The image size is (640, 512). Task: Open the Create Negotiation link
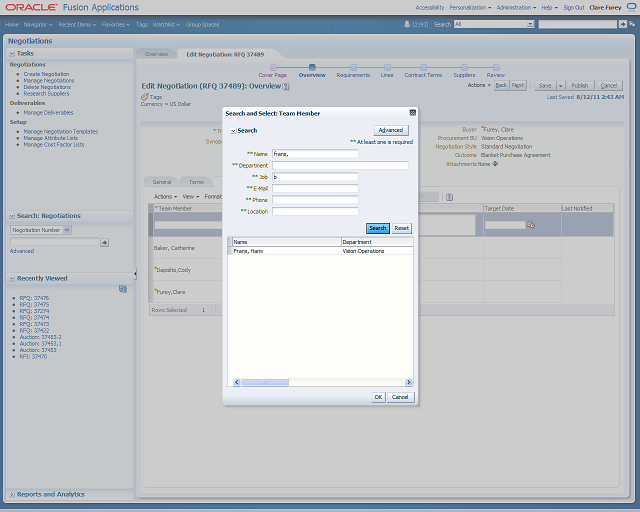[x=46, y=74]
